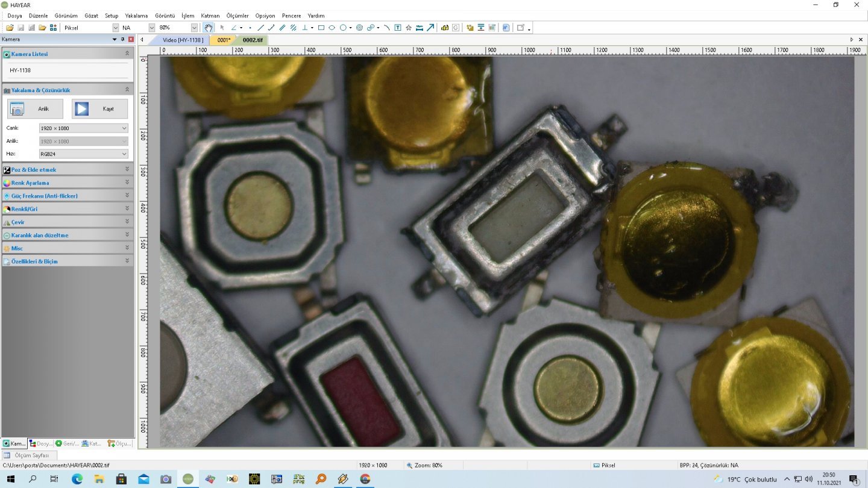Open the Ölçümler menu
This screenshot has width=868, height=488.
tap(237, 16)
